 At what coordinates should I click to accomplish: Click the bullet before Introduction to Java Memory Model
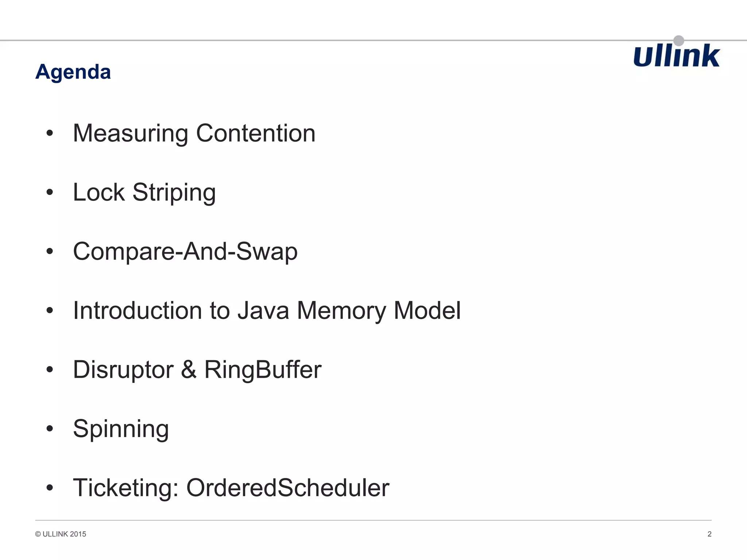click(x=50, y=311)
